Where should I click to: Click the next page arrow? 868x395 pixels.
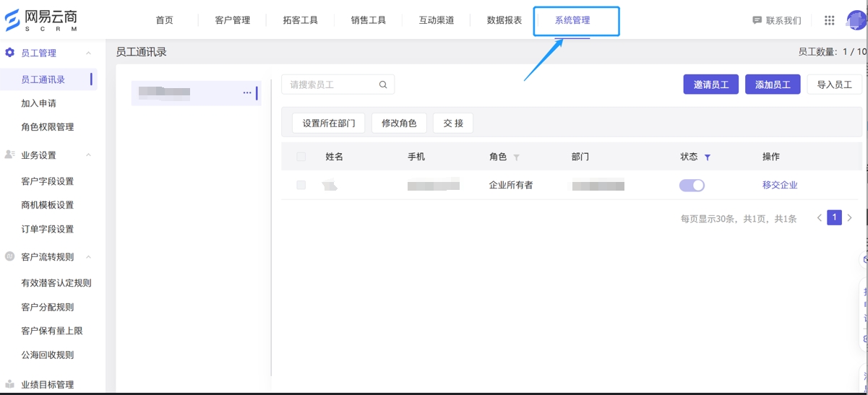click(850, 218)
